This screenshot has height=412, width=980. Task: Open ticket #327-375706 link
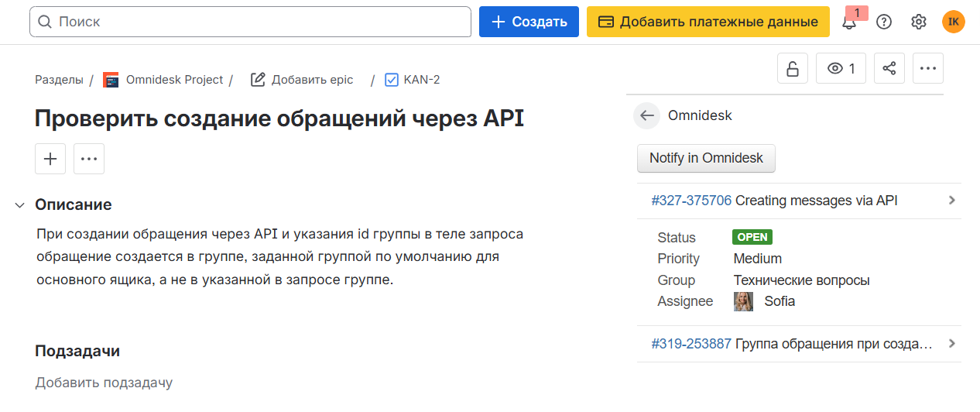[x=691, y=201]
